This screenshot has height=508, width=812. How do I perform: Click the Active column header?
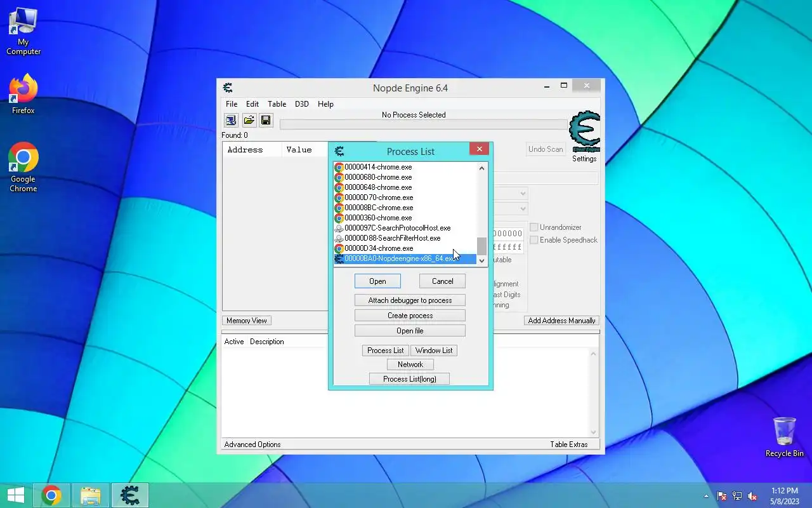(234, 342)
